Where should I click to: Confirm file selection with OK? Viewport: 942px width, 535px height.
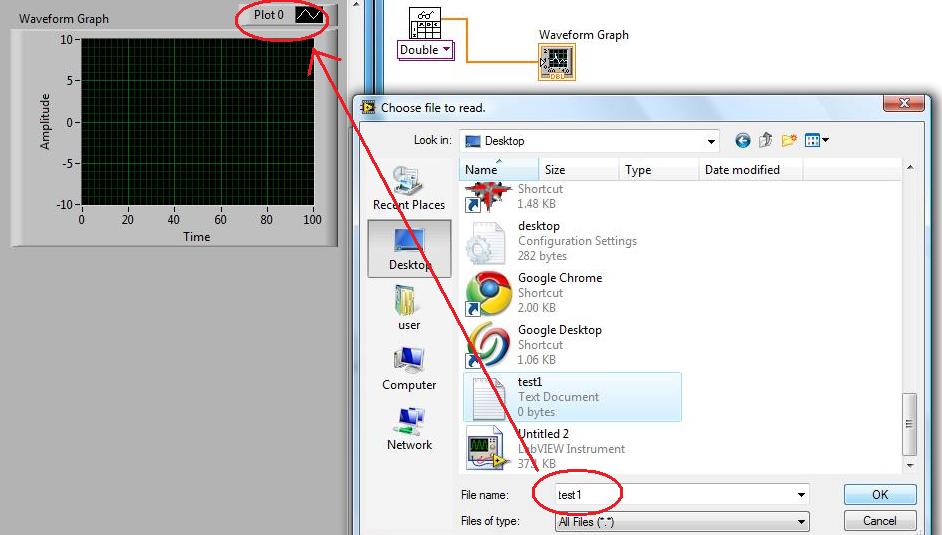point(880,495)
